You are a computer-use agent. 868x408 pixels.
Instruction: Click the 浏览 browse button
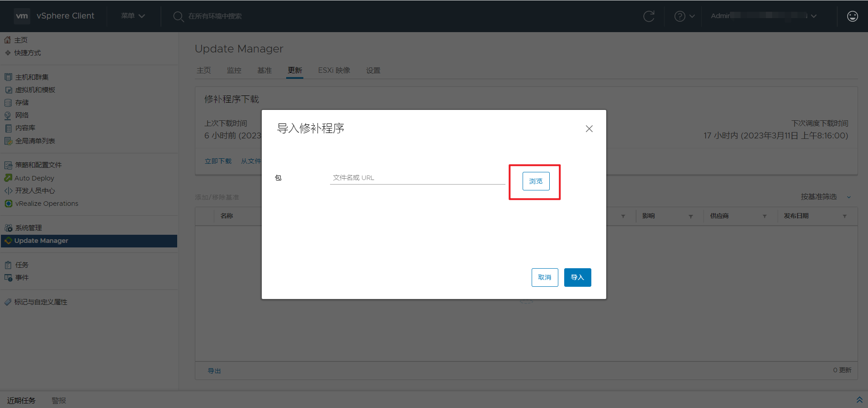536,181
